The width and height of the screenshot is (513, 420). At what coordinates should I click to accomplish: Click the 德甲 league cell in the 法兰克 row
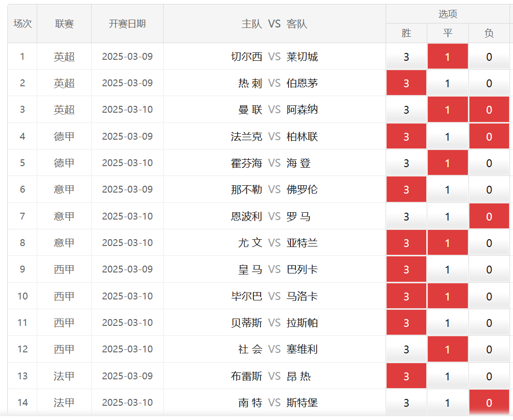pos(64,136)
